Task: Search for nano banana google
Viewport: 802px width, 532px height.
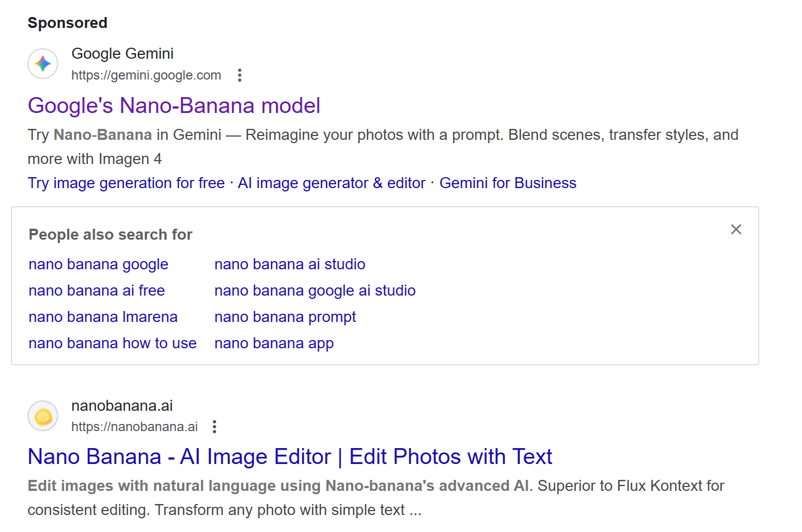Action: [x=98, y=264]
